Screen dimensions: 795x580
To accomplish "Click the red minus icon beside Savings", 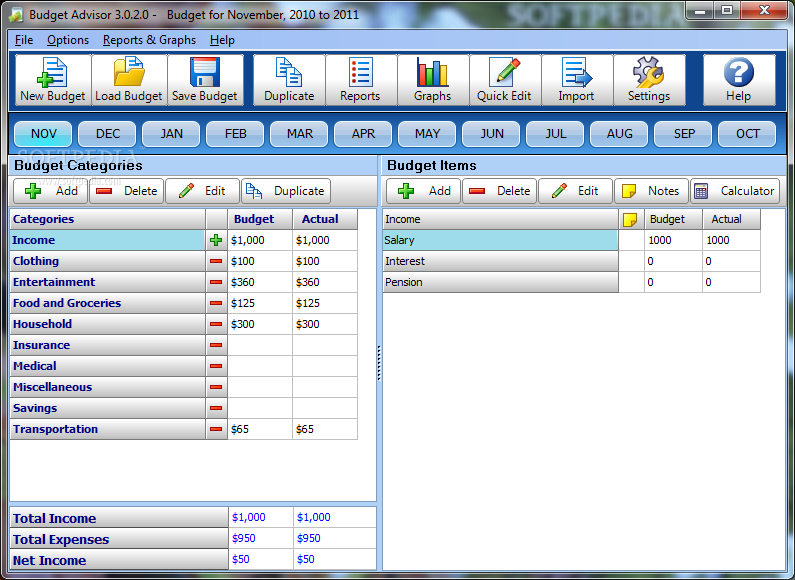I will pyautogui.click(x=216, y=408).
